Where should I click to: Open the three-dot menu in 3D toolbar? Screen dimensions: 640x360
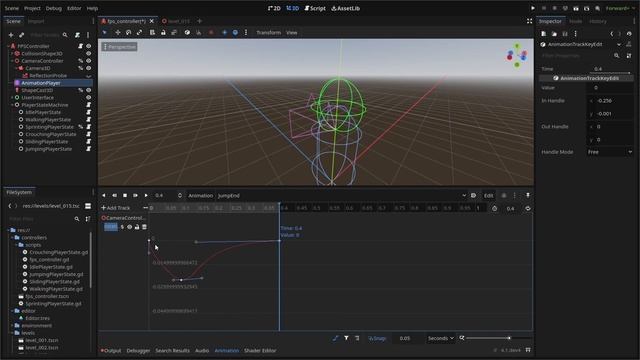pyautogui.click(x=246, y=32)
